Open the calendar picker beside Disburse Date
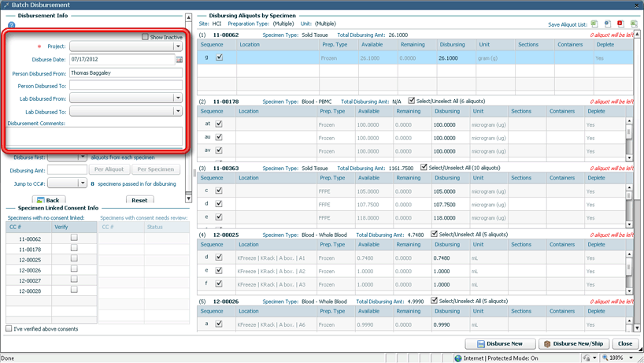The width and height of the screenshot is (644, 363). [x=179, y=60]
